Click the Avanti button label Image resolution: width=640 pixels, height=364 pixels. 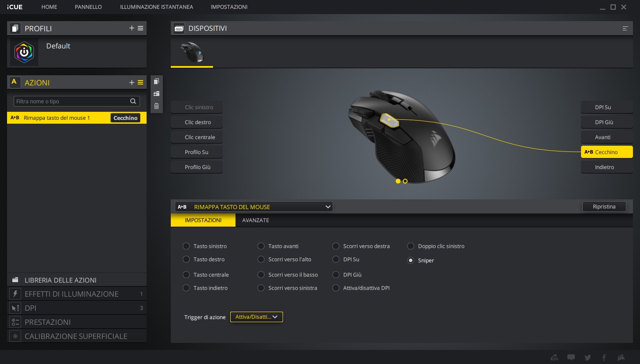607,137
